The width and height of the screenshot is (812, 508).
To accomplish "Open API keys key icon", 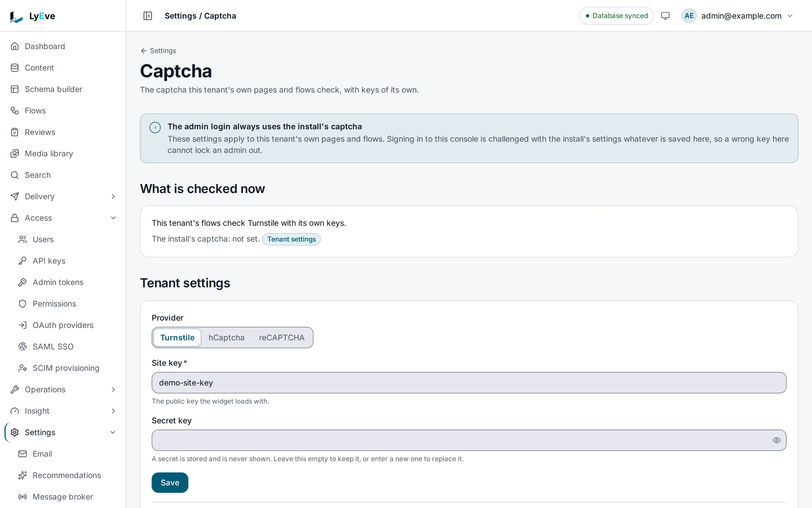I will (23, 261).
